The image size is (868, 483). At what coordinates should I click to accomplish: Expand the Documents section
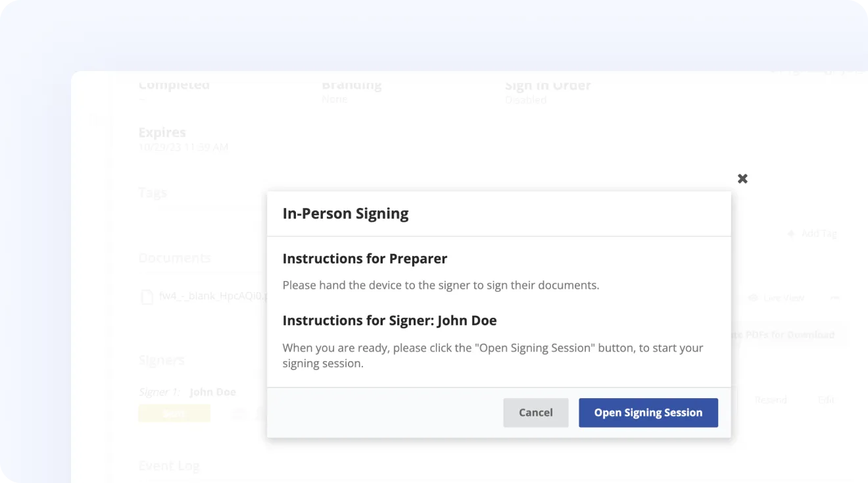pos(174,258)
